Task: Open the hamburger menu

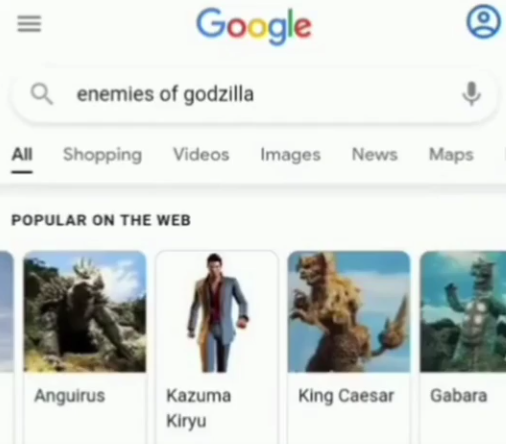Action: (29, 24)
